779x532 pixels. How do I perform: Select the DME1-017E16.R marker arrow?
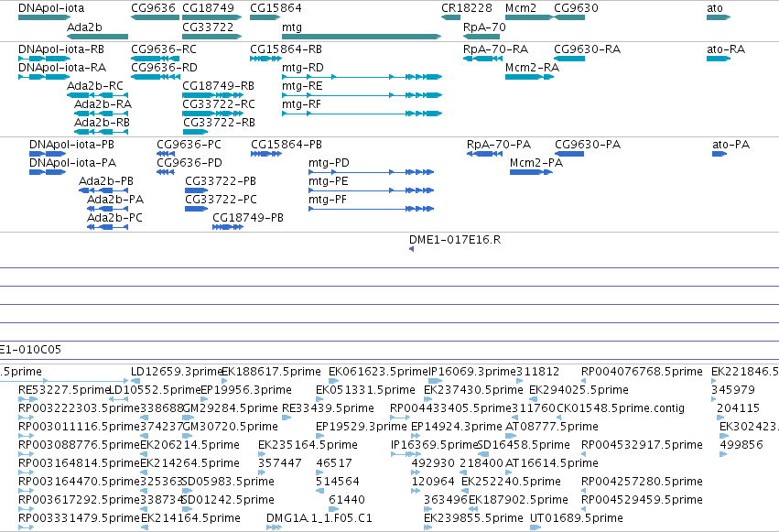click(411, 249)
